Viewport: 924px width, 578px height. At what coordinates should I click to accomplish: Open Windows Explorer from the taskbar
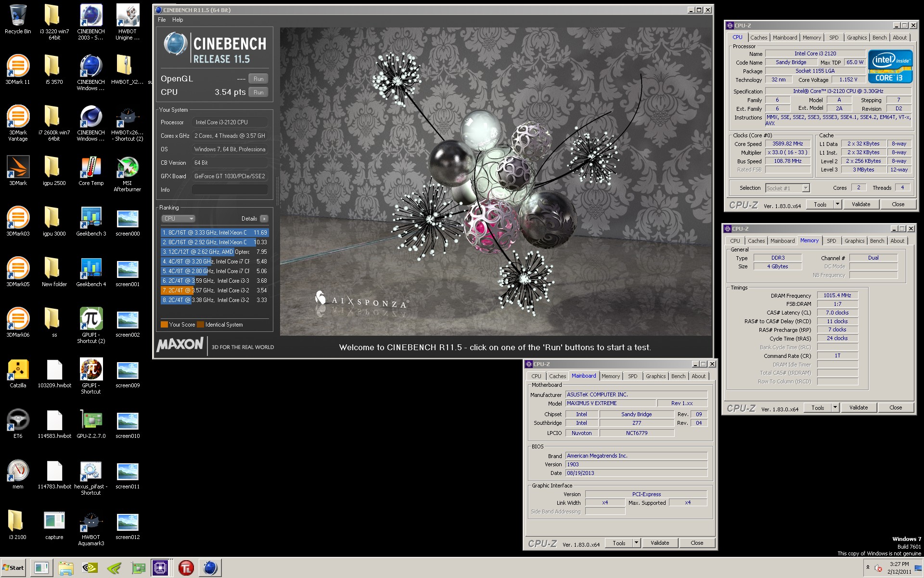tap(66, 568)
